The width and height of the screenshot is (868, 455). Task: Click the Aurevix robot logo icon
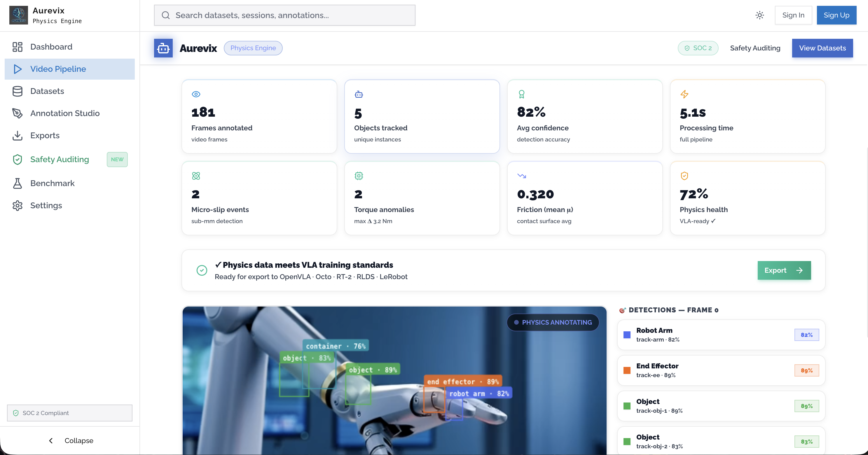pyautogui.click(x=163, y=48)
